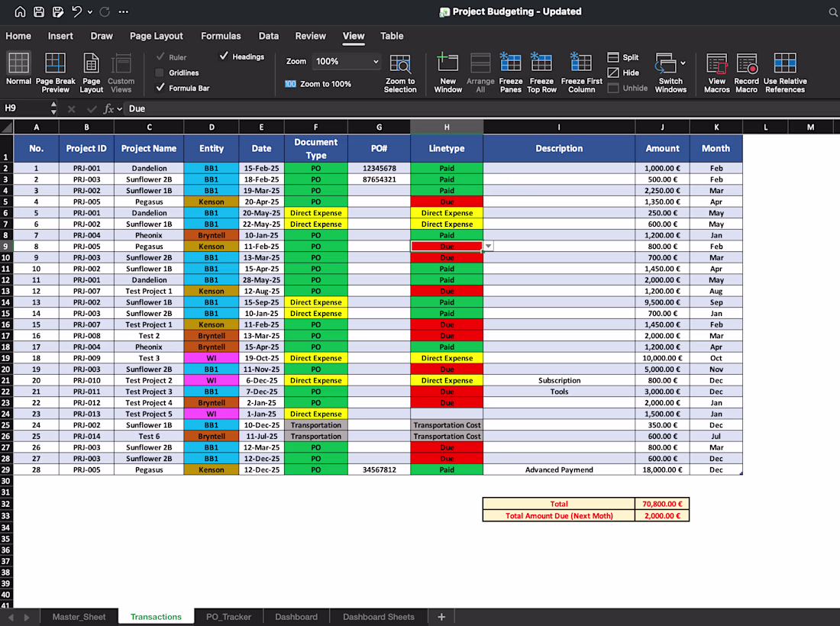Screen dimensions: 840x626
Task: Toggle Use Relative References
Action: tap(785, 73)
